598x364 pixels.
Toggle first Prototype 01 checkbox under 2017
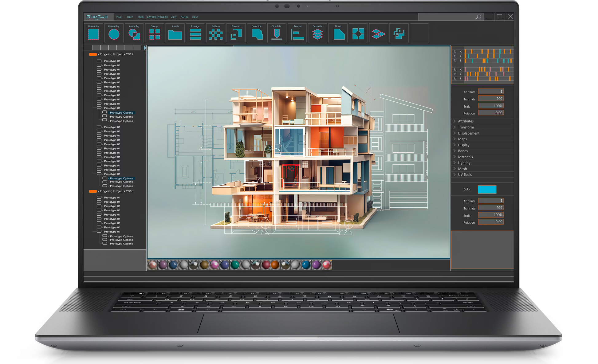pyautogui.click(x=99, y=61)
